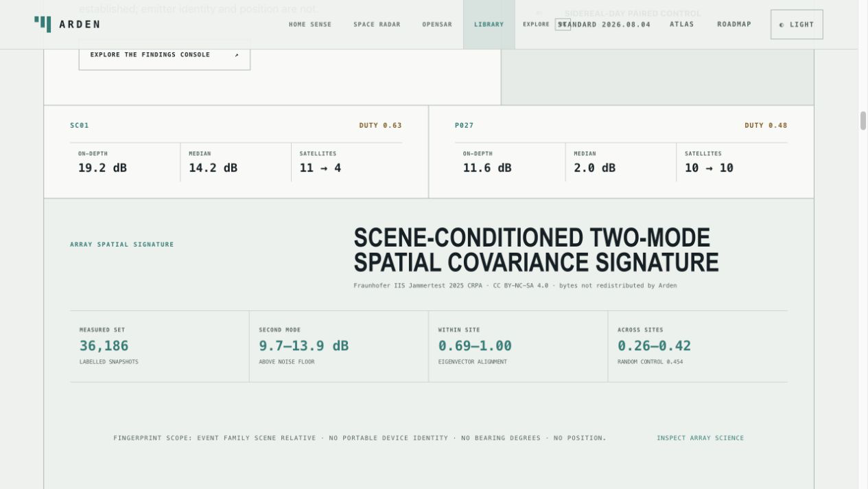Click the Fingerprint Scope disclaimer text
Image resolution: width=868 pixels, height=489 pixels.
(x=360, y=438)
